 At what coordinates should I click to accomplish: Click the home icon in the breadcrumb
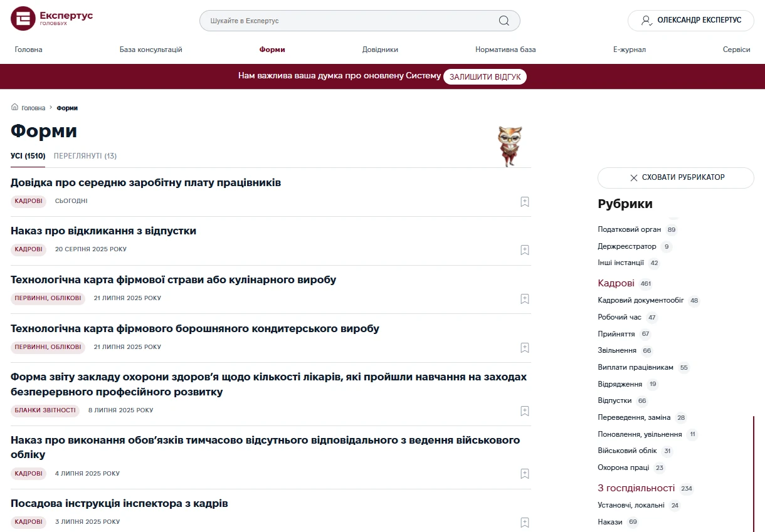click(13, 107)
